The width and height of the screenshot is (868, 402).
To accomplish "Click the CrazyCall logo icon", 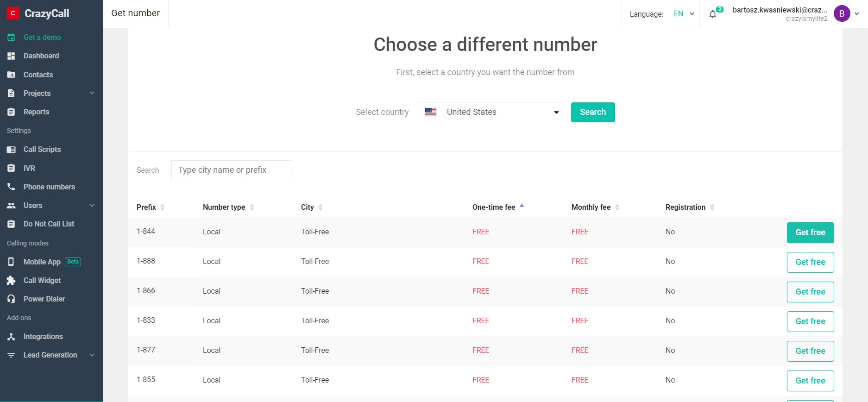I will point(13,13).
